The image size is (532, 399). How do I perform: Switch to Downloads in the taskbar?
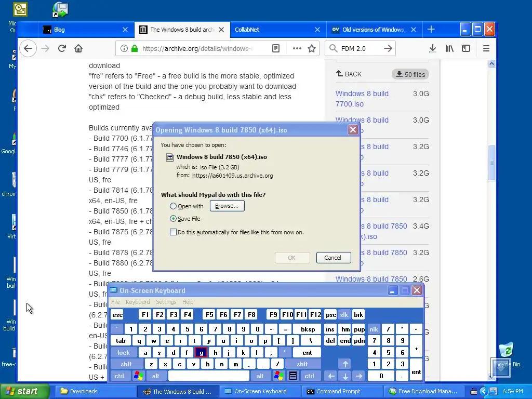[x=96, y=391]
